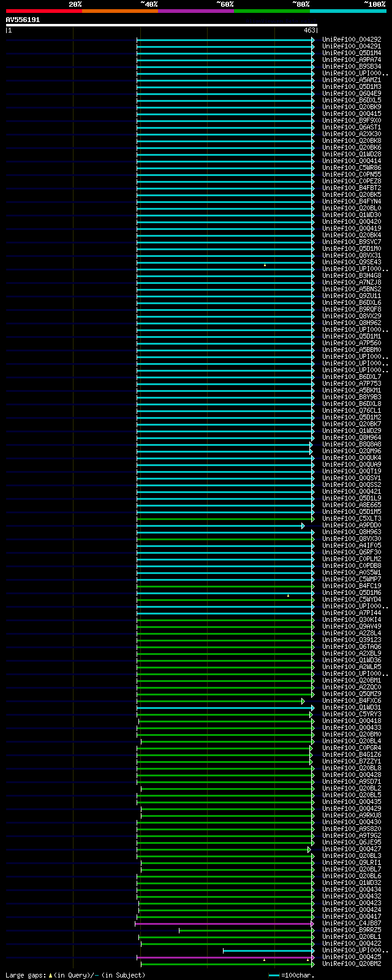Viewport: 392px width, 980px height.
Task: Click the red 20% legend color segment
Action: tap(44, 11)
